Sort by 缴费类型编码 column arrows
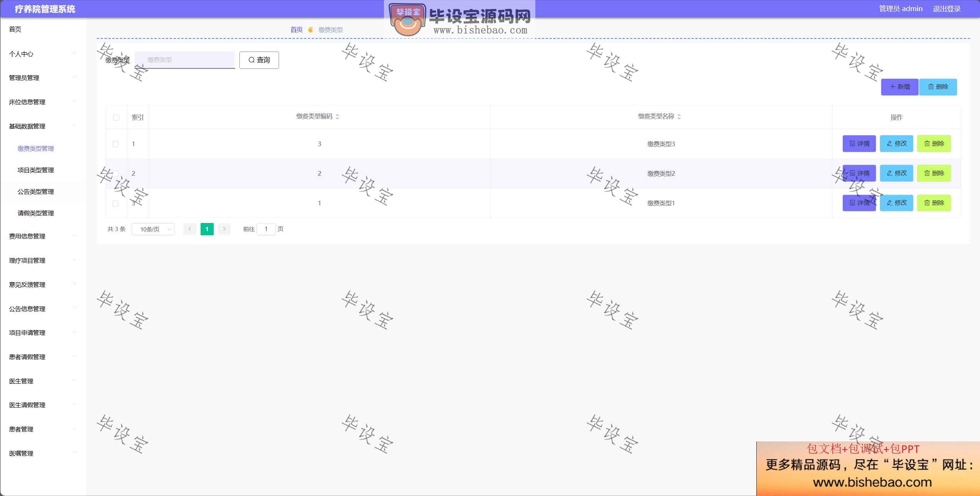 [x=337, y=117]
